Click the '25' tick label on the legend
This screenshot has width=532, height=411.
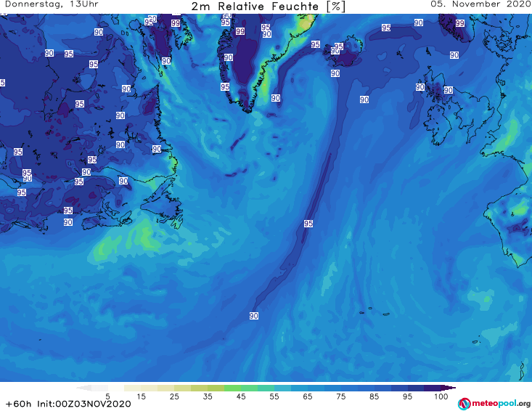[x=174, y=396]
